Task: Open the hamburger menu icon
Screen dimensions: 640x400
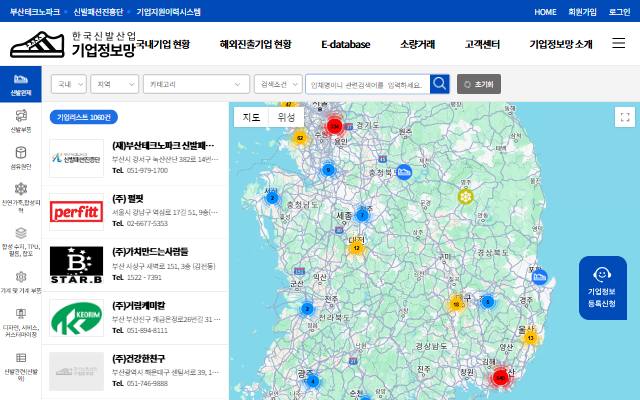Action: coord(618,43)
